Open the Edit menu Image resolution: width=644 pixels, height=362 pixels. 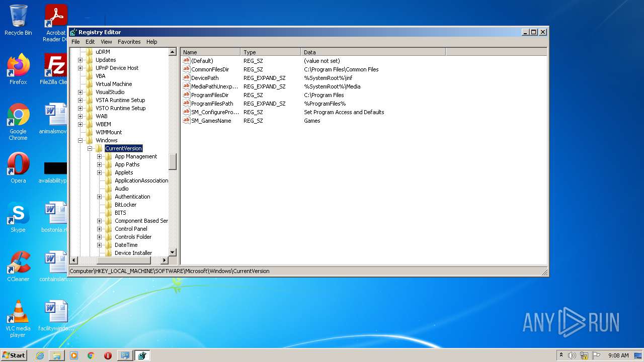90,42
